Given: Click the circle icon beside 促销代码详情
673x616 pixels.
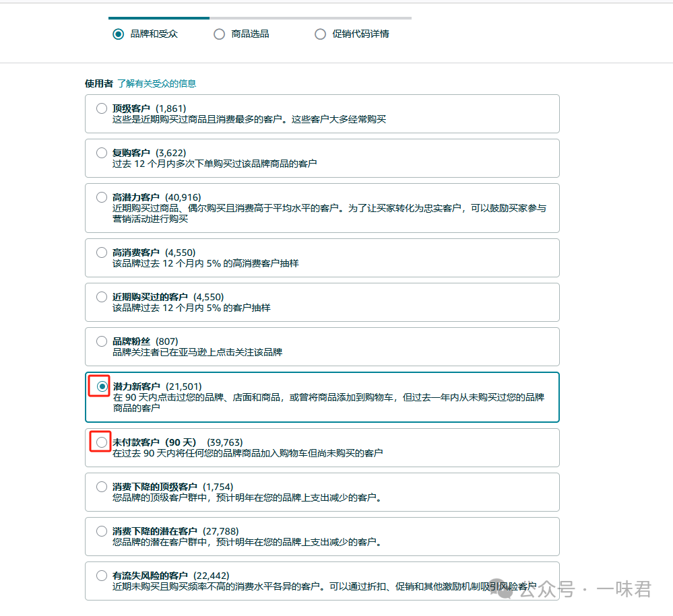Looking at the screenshot, I should [320, 34].
